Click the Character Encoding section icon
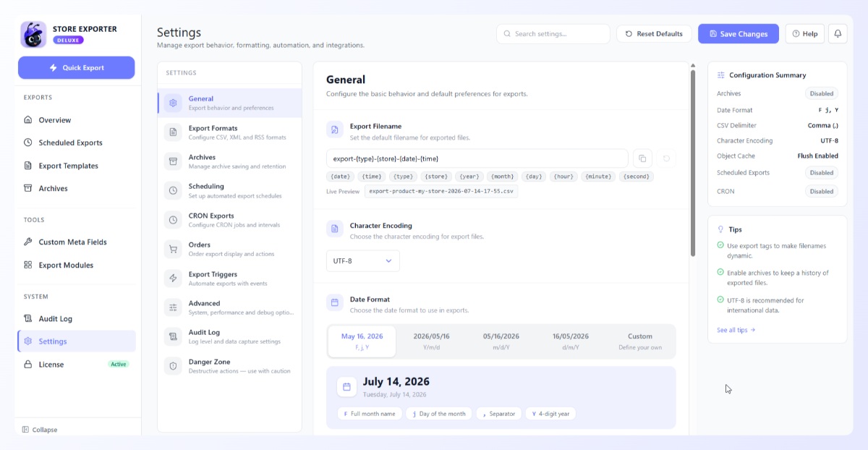 [335, 229]
